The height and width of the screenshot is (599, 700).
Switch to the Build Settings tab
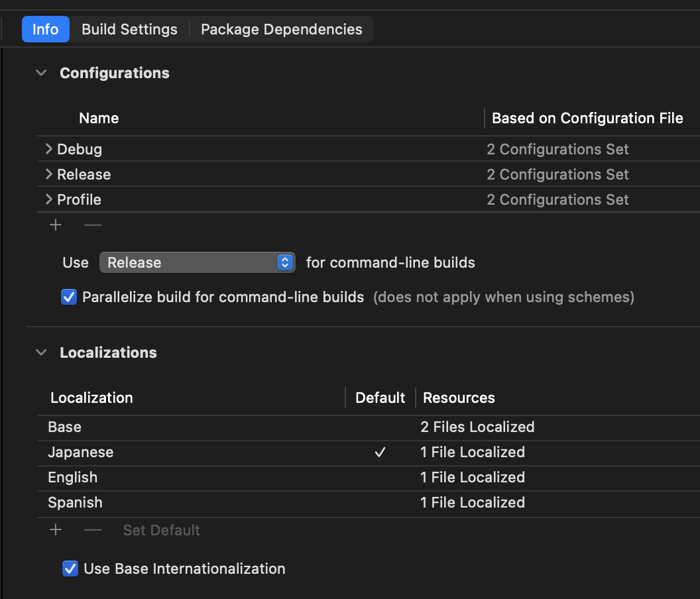click(x=129, y=30)
